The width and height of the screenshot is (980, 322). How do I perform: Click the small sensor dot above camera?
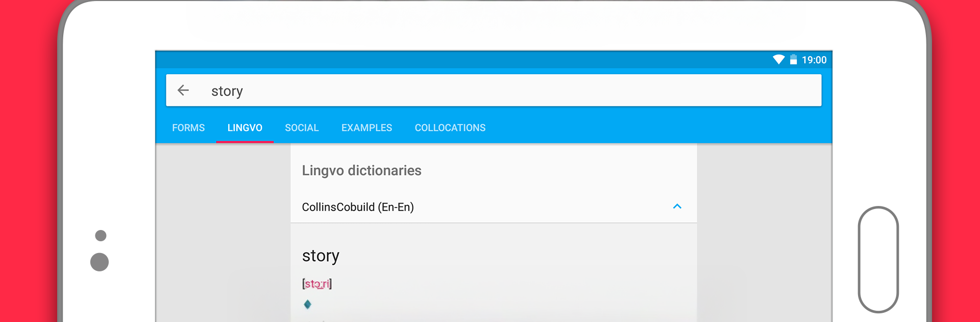101,236
